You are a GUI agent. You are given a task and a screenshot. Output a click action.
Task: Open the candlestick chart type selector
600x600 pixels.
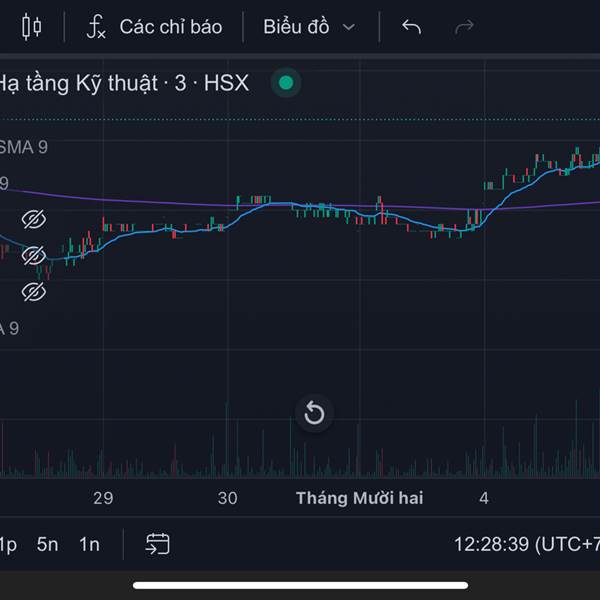[31, 27]
